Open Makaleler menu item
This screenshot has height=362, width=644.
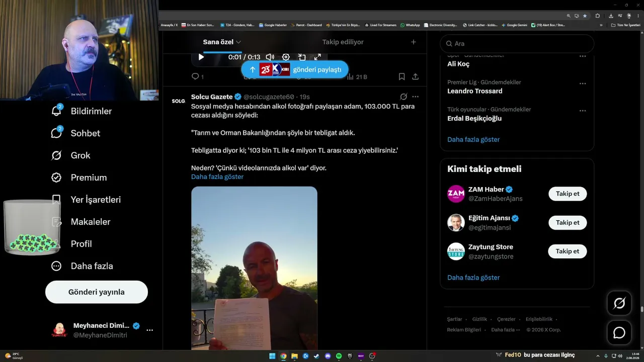81,222
